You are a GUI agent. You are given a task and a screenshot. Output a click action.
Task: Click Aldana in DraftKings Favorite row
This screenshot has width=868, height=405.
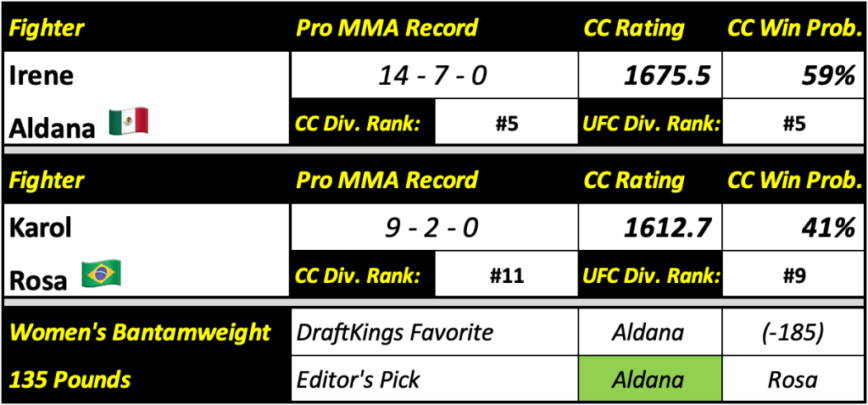click(649, 331)
